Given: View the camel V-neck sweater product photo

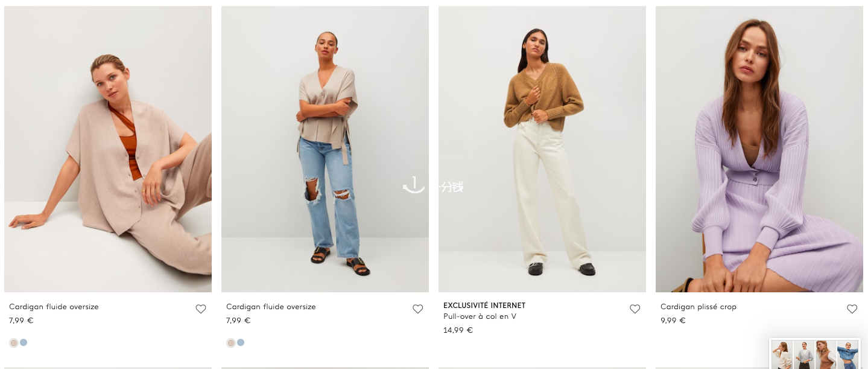Looking at the screenshot, I should pos(542,149).
